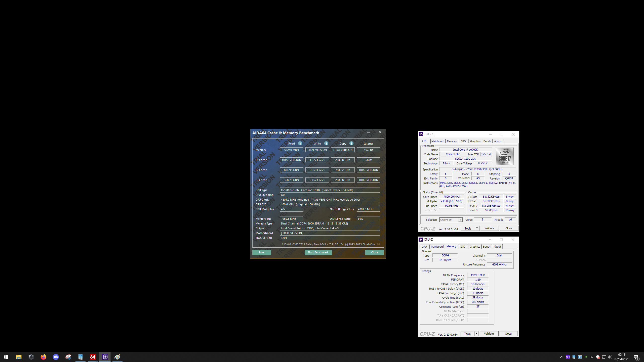
Task: Open the Logitech G tray icon
Action: coord(592,357)
